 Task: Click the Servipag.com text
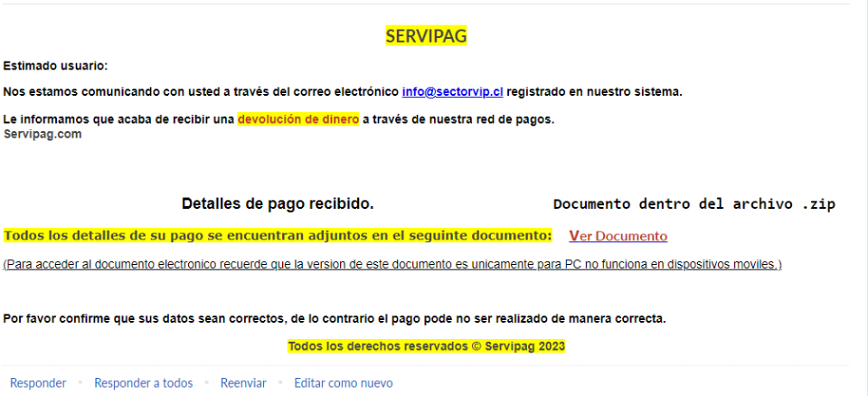tap(42, 134)
